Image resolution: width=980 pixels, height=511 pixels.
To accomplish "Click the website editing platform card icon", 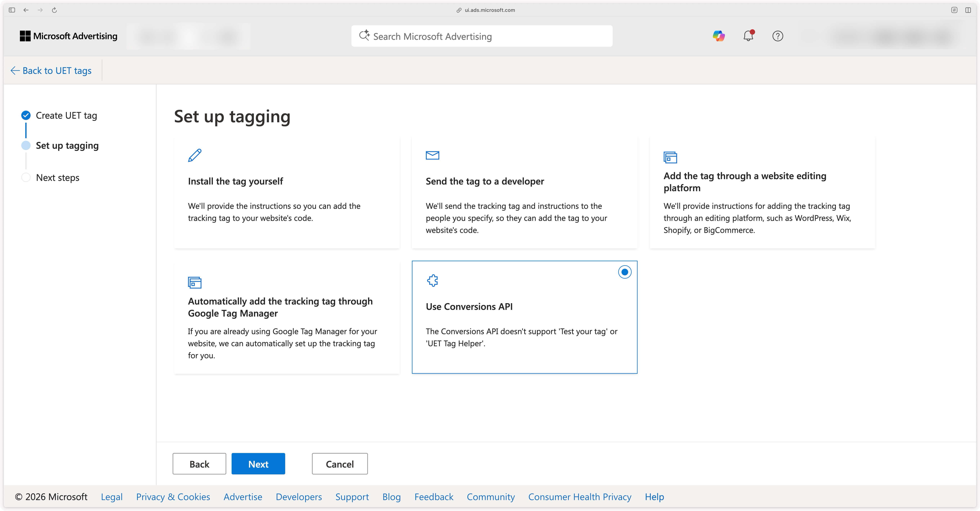I will (x=670, y=157).
